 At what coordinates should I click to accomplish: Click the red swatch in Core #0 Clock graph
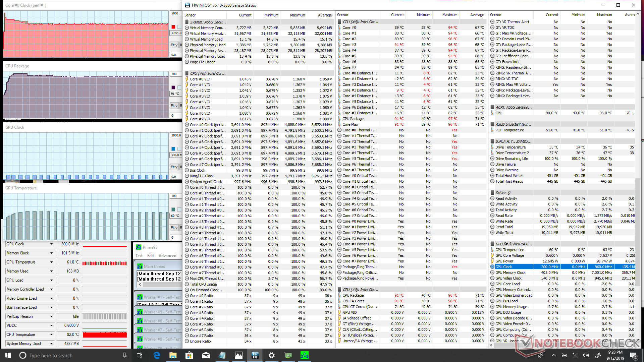click(x=173, y=27)
